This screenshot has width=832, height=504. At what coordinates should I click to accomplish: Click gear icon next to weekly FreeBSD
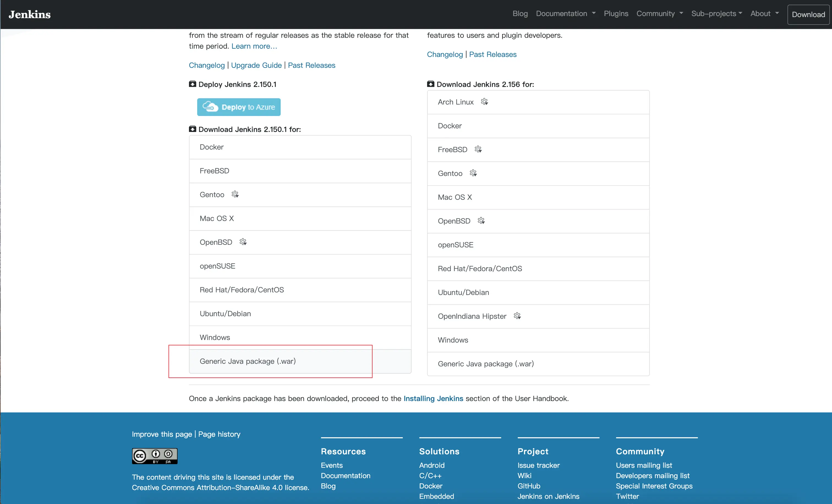478,150
